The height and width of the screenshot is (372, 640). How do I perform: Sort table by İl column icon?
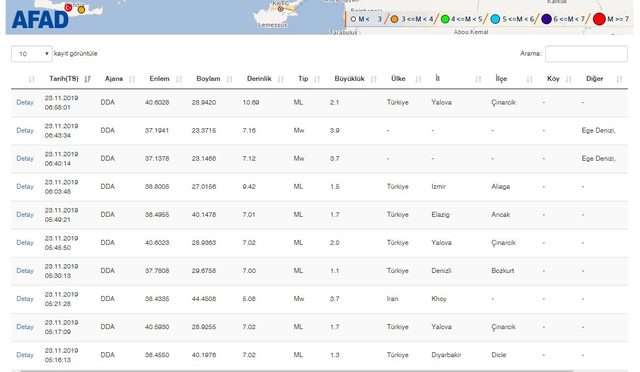(478, 79)
